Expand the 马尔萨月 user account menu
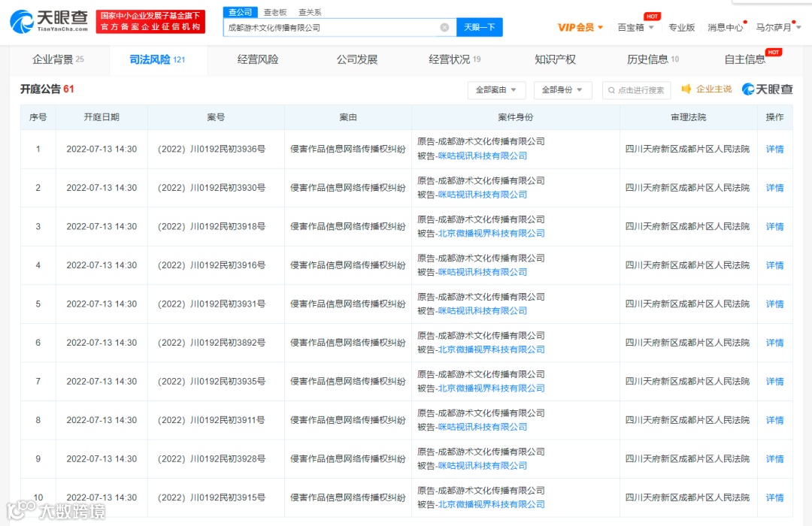The height and width of the screenshot is (526, 812). coord(778,28)
